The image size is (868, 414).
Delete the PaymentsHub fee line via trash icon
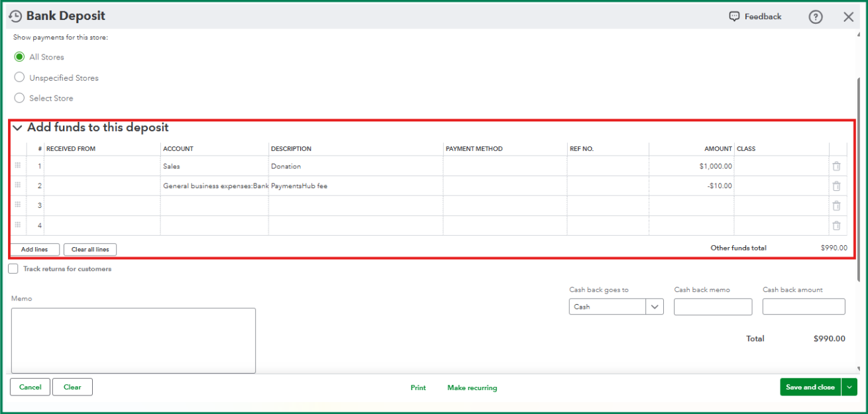click(x=837, y=186)
